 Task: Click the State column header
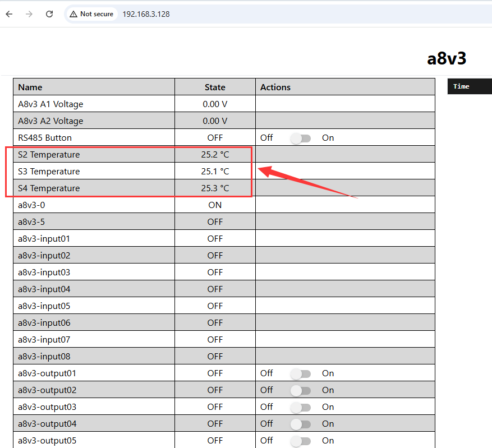[215, 87]
